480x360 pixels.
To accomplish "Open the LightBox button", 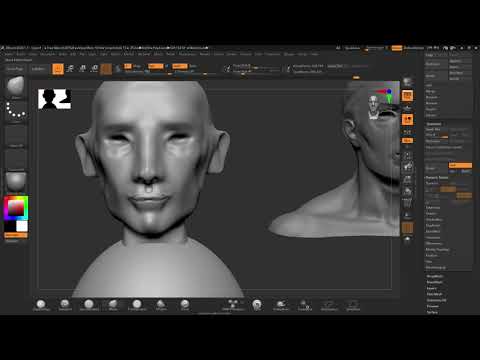I will [38, 69].
